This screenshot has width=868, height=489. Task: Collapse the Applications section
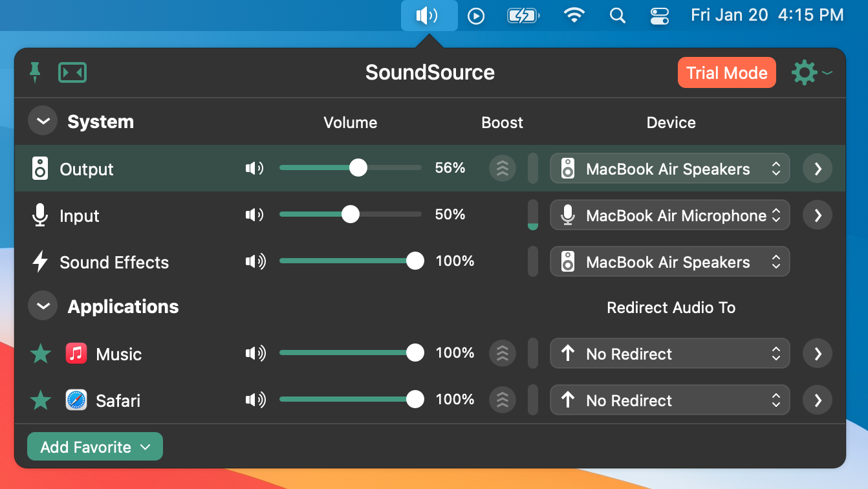[43, 306]
